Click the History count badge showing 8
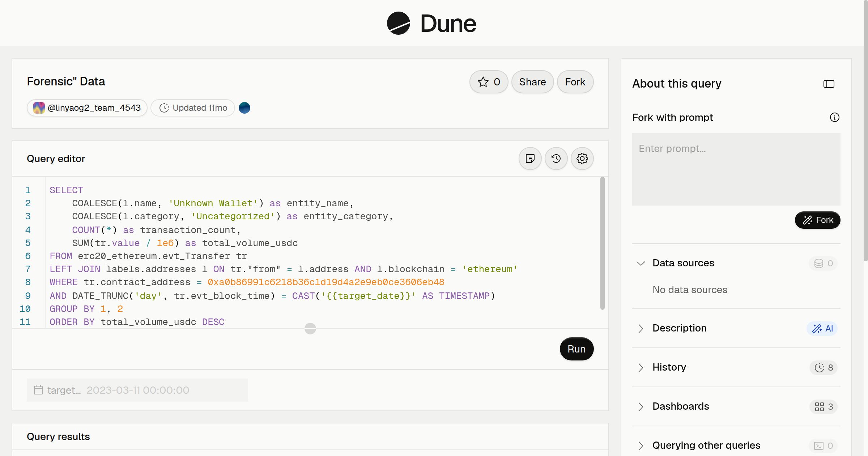The image size is (868, 456). 824,368
